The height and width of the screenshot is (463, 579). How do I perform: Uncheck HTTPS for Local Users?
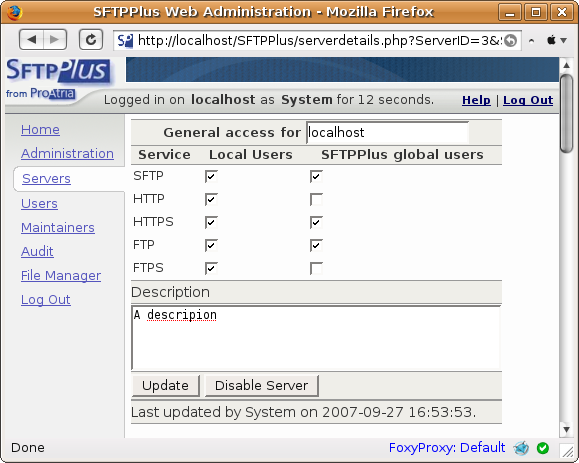(211, 222)
